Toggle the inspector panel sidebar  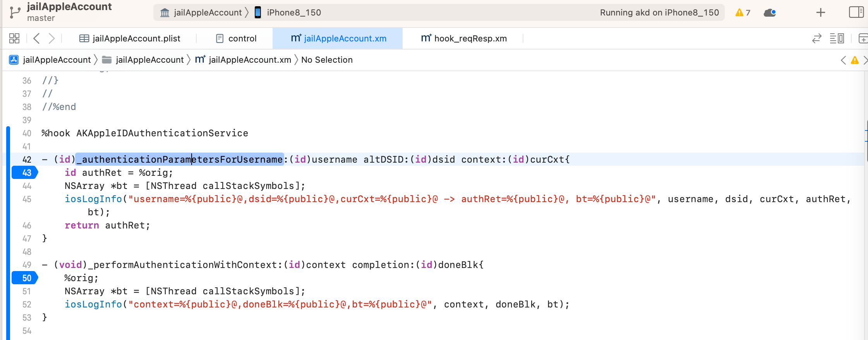(x=856, y=12)
